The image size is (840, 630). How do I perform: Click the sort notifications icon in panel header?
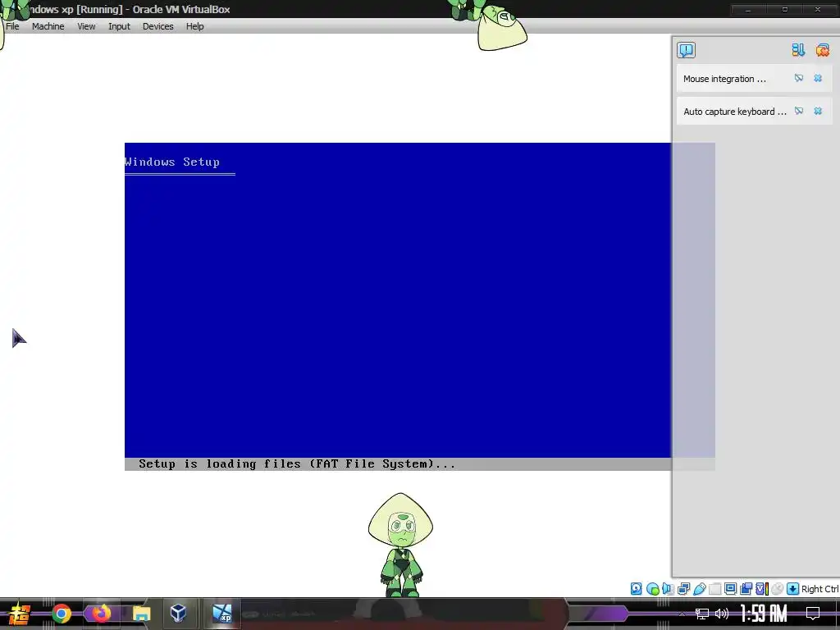pos(798,50)
